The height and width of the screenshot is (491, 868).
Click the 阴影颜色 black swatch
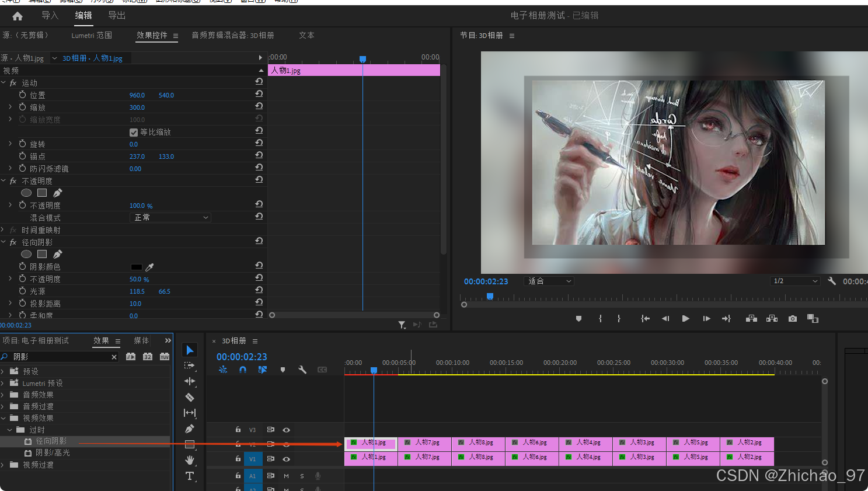click(x=136, y=267)
